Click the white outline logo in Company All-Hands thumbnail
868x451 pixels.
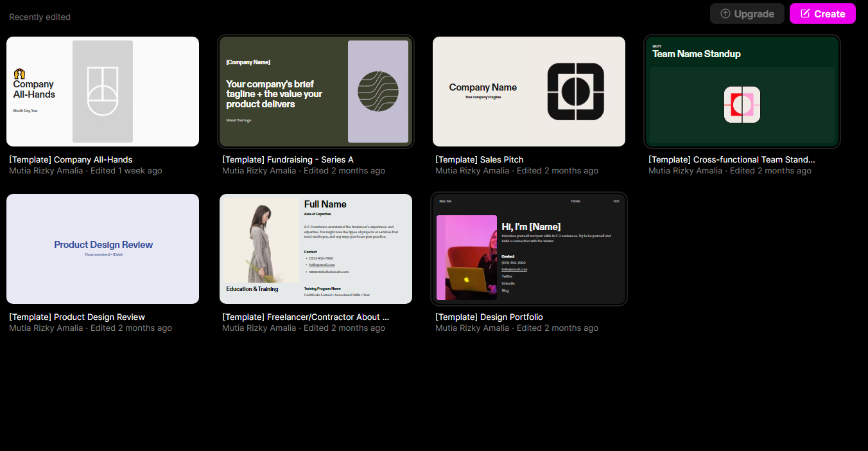pyautogui.click(x=103, y=91)
